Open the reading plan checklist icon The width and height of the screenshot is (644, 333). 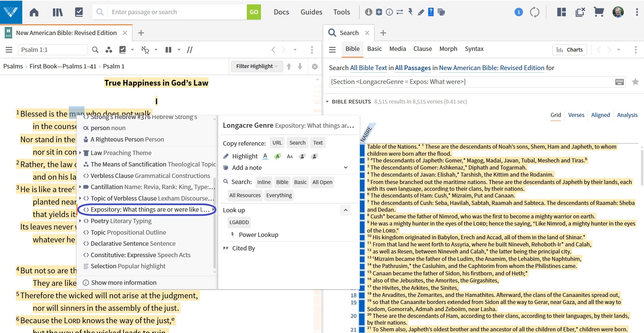[x=79, y=12]
